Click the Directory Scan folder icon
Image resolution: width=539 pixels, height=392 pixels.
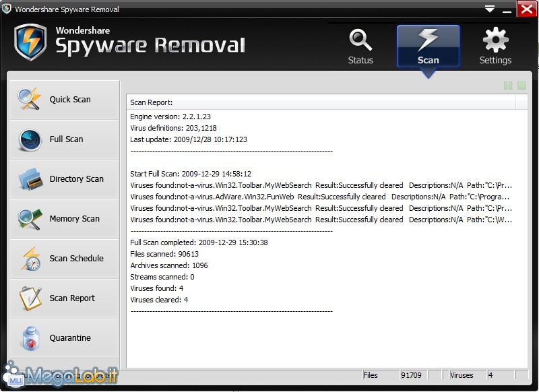point(30,179)
